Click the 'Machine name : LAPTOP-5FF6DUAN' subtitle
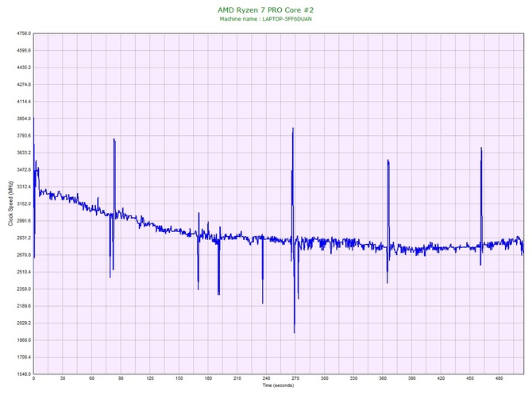 click(266, 19)
